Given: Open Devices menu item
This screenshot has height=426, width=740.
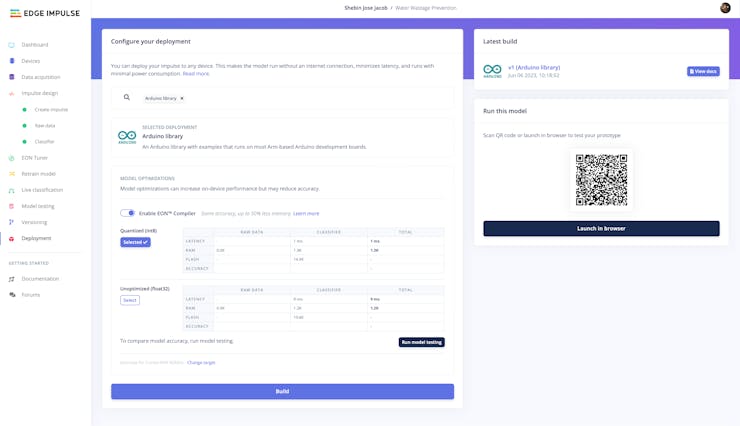Looking at the screenshot, I should coord(31,61).
